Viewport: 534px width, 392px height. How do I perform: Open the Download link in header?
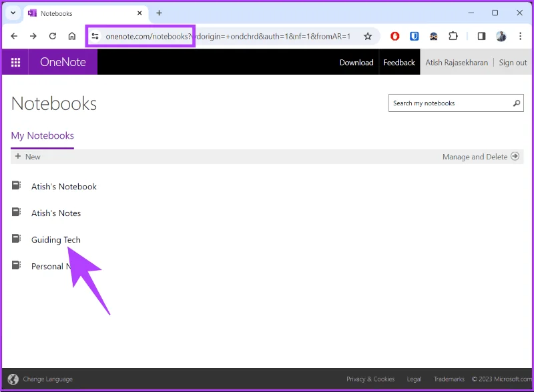(356, 63)
